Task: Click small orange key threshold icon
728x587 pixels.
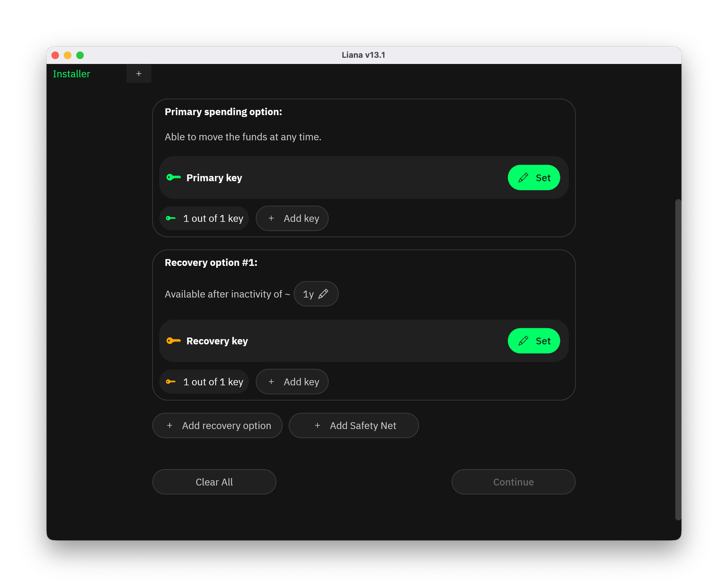Action: pos(171,382)
